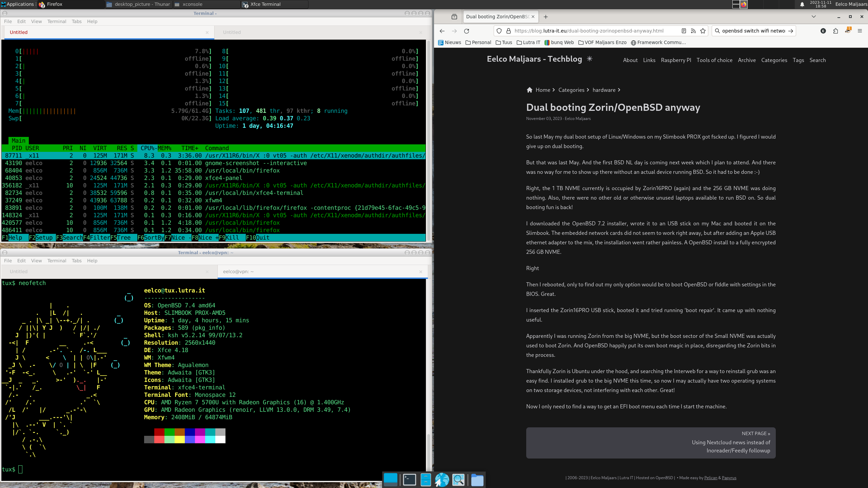Switch to the eelco@vpn terminal tab
This screenshot has height=488, width=868.
pos(238,271)
